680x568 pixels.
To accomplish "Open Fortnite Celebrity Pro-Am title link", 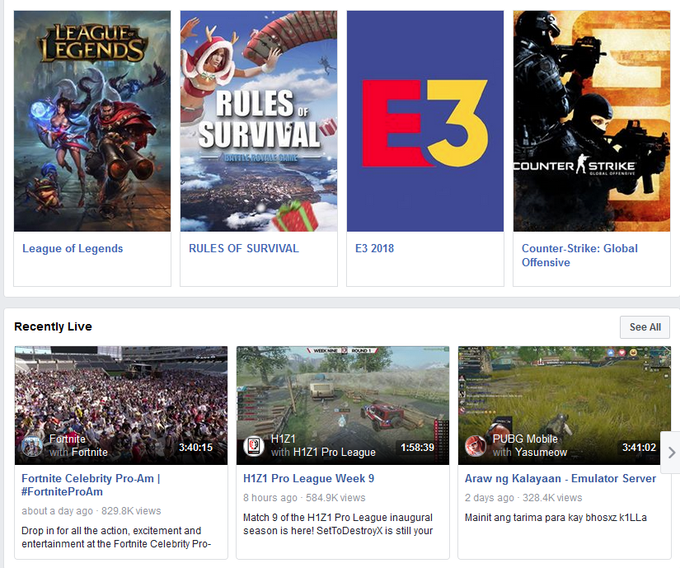I will point(91,485).
